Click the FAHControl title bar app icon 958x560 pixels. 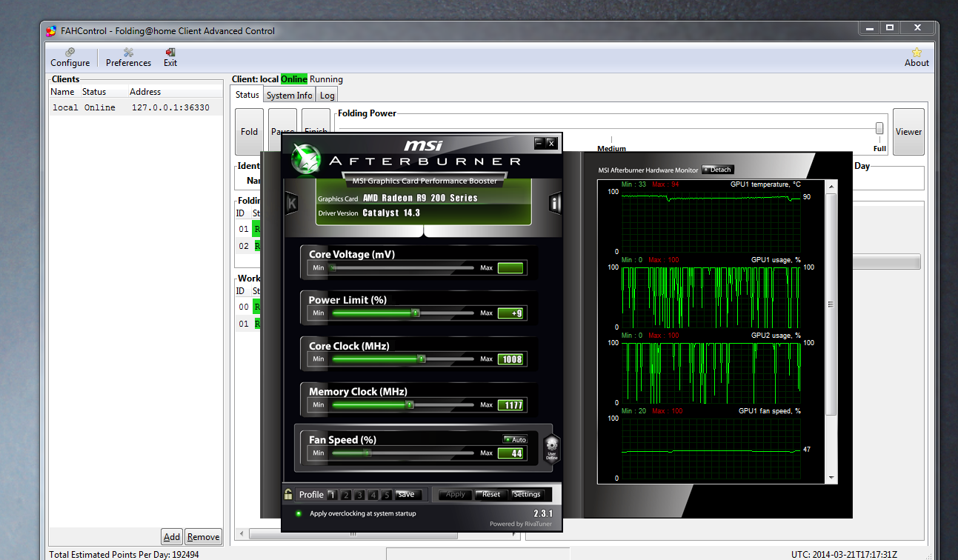[x=51, y=31]
